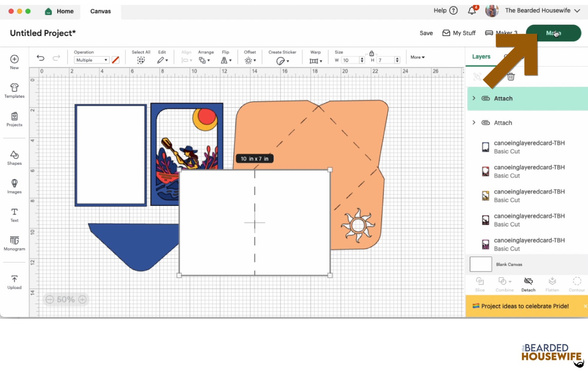Zoom in the canvas with plus icon
This screenshot has width=588, height=374.
(82, 299)
